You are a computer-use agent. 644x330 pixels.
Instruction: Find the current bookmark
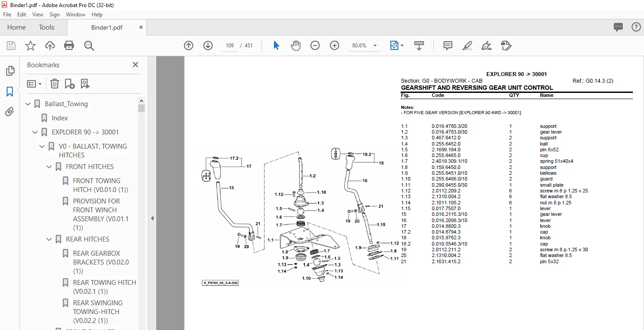coord(85,84)
